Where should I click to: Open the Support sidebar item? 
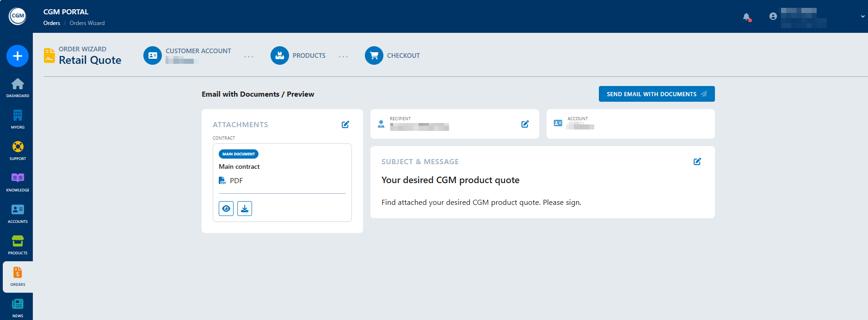click(18, 150)
